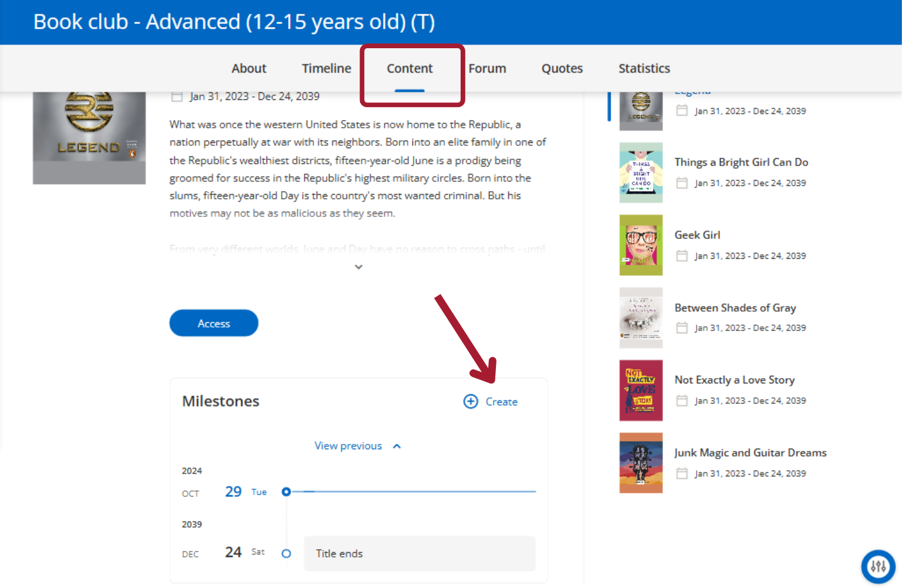Screen dimensions: 906x588
Task: Click the calendar icon next to Jan 31, 2023 under the tabs
Action: click(176, 96)
